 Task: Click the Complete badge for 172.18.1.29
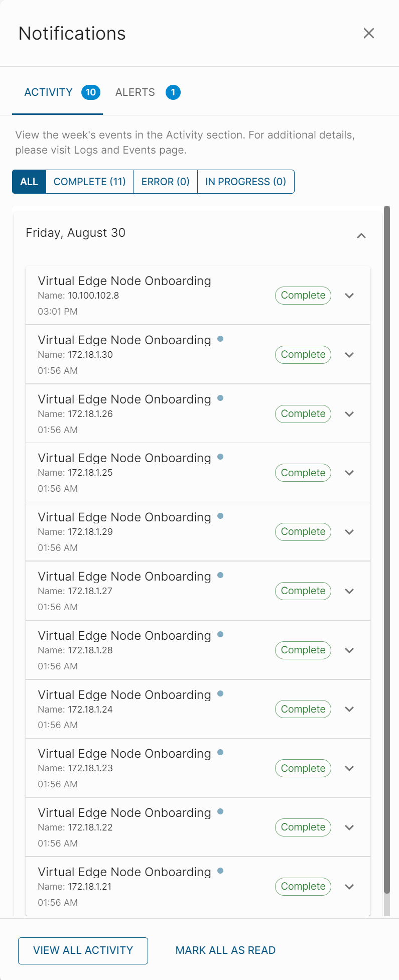pyautogui.click(x=303, y=532)
